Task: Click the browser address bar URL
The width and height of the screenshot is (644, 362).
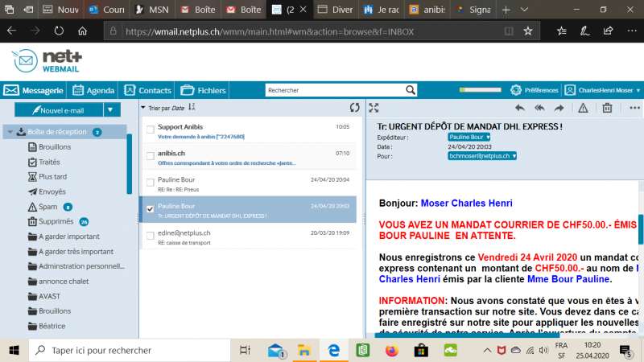Action: click(x=270, y=31)
